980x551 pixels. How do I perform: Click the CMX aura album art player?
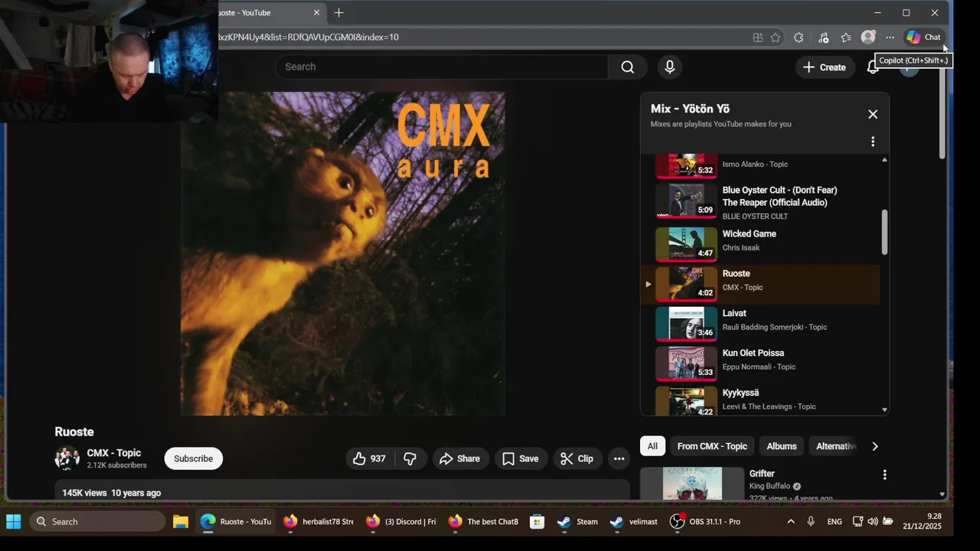(x=342, y=254)
